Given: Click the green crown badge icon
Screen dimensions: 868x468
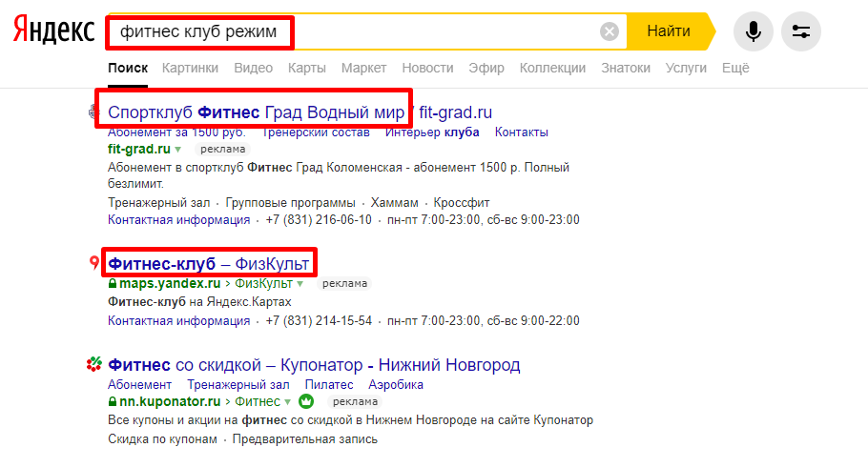Looking at the screenshot, I should (x=306, y=401).
